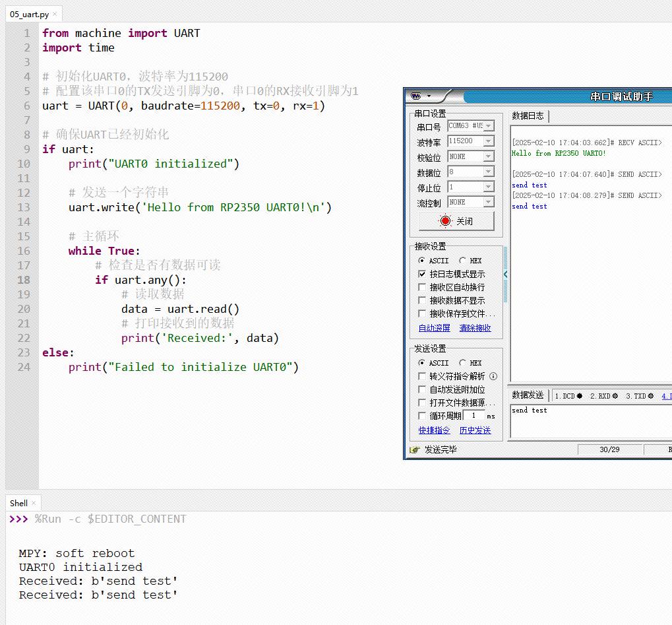Enable 打开文件数据源 checkbox
Image resolution: width=672 pixels, height=625 pixels.
tap(422, 403)
